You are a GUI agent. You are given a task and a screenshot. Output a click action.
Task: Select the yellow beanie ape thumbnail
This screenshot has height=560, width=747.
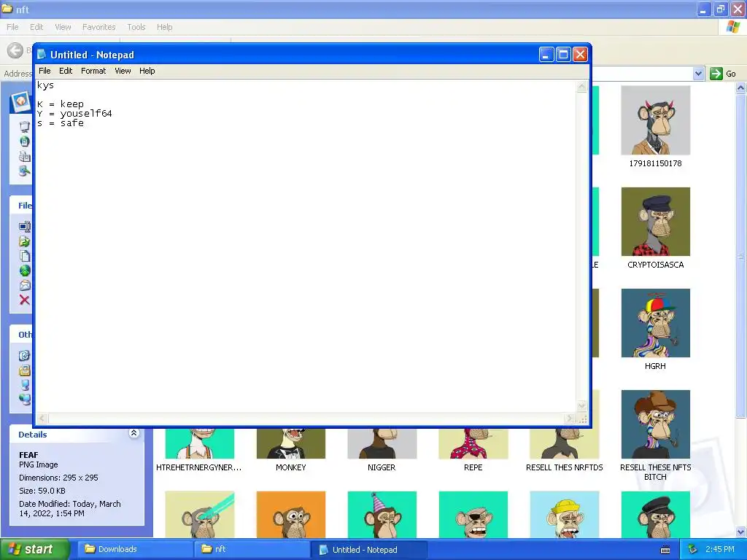point(565,515)
